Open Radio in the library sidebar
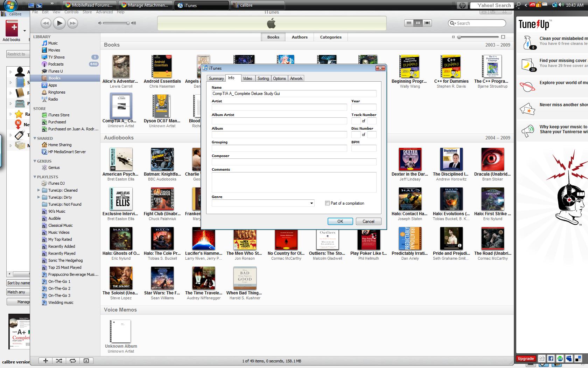Viewport: 588px width, 368px height. (53, 99)
